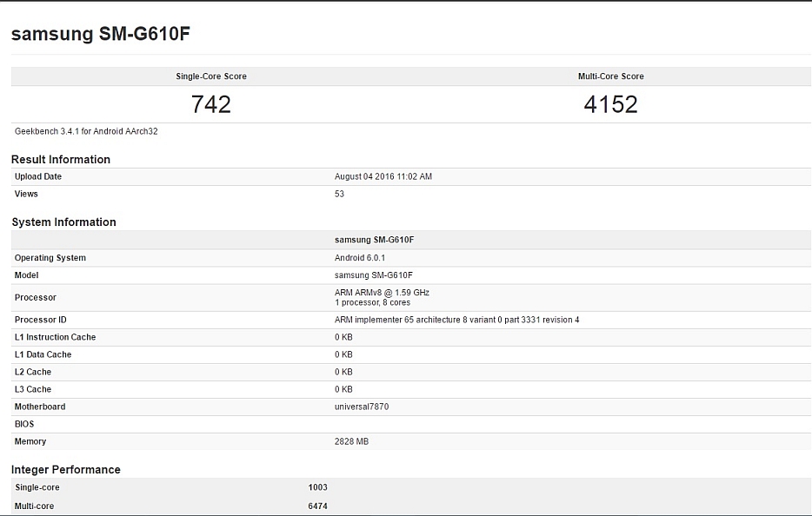Select the "L2 Cache" label
Viewport: 812px width, 516px height.
(x=33, y=372)
